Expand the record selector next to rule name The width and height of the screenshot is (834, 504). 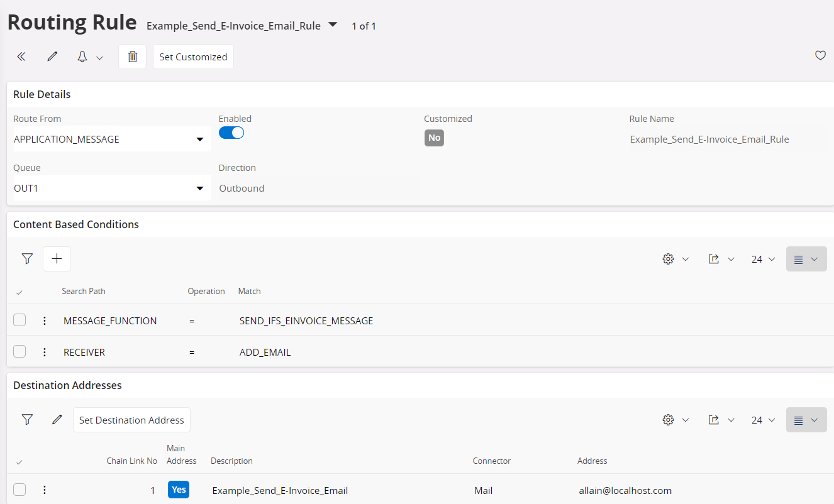(x=333, y=25)
